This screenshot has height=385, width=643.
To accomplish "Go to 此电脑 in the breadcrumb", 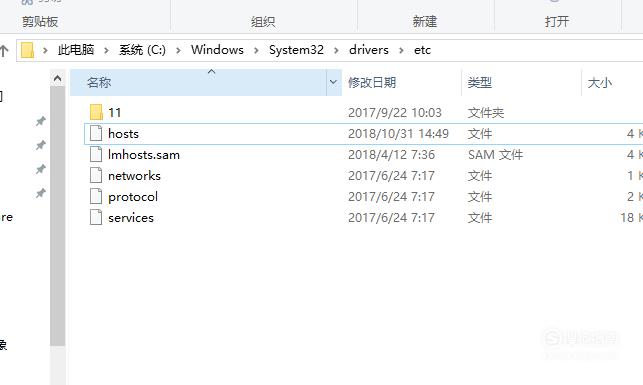I will click(76, 50).
